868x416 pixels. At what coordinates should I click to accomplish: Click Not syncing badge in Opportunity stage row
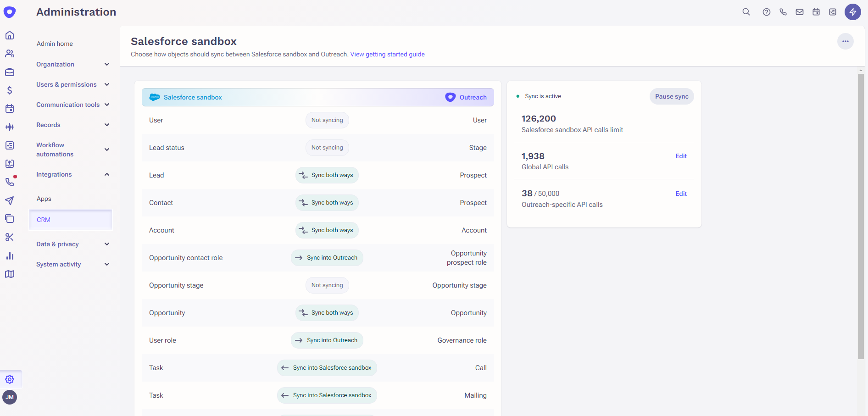(x=327, y=285)
